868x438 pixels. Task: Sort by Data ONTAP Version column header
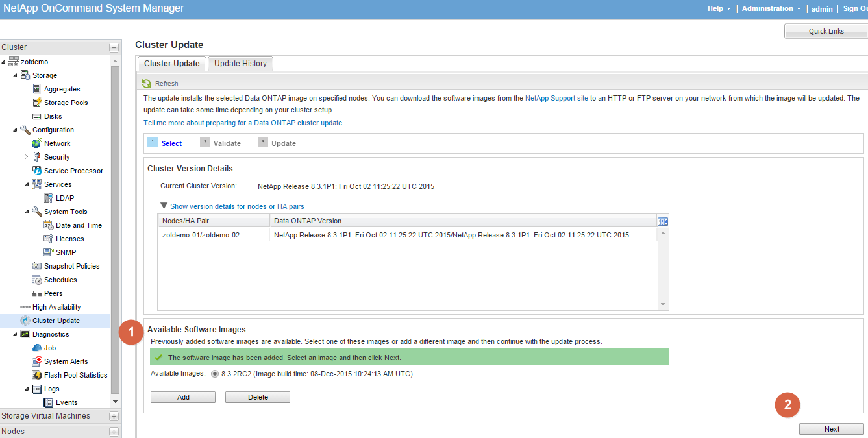463,221
